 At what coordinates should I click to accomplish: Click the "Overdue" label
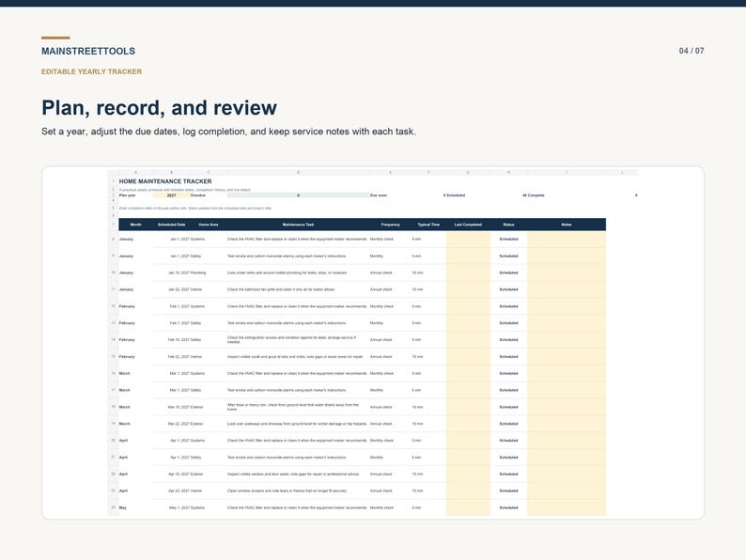(x=198, y=195)
